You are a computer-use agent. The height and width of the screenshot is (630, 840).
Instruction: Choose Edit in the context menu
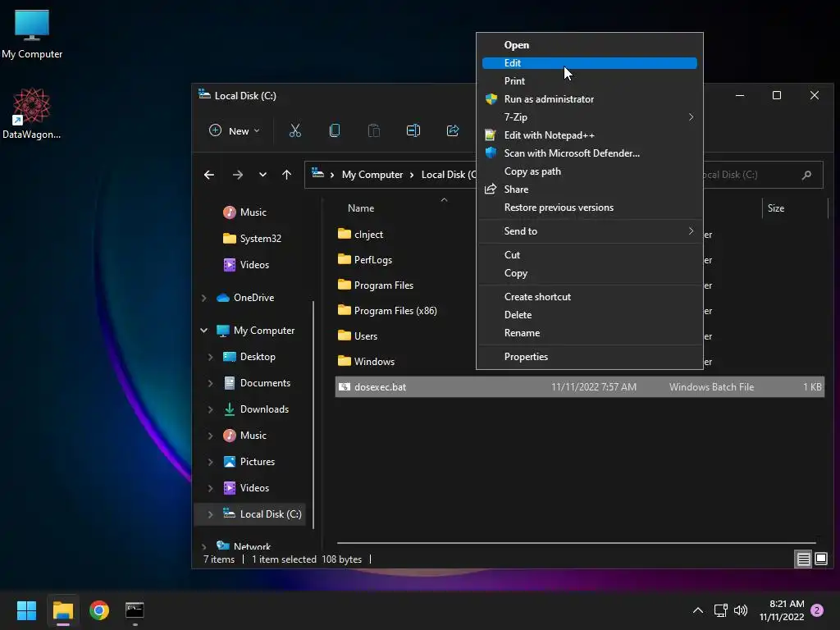(589, 63)
